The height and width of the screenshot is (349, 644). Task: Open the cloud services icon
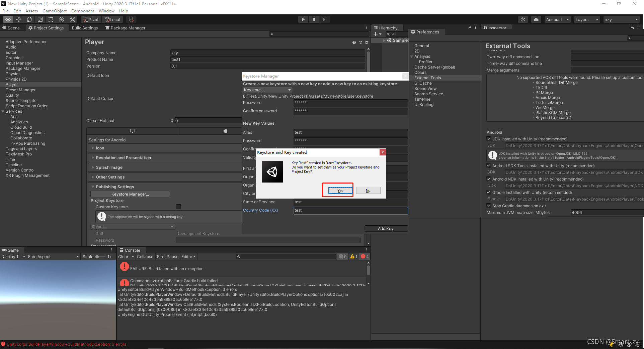(x=536, y=19)
